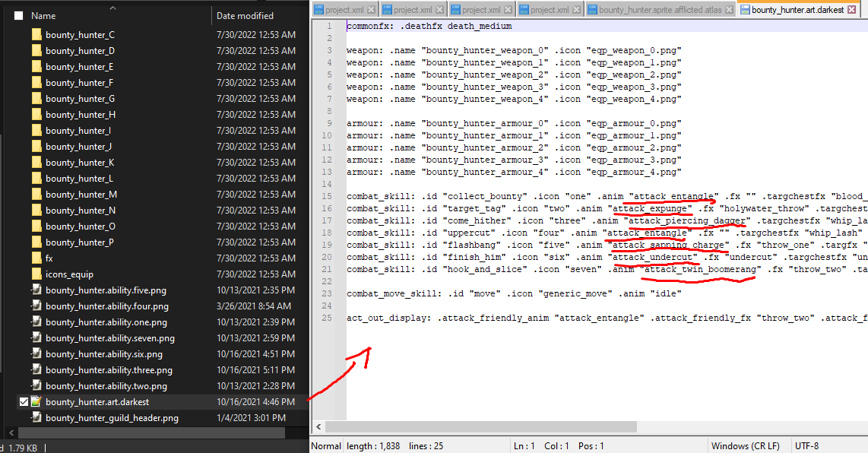This screenshot has height=453, width=868.
Task: Sort files by Date modified column header
Action: pos(245,16)
